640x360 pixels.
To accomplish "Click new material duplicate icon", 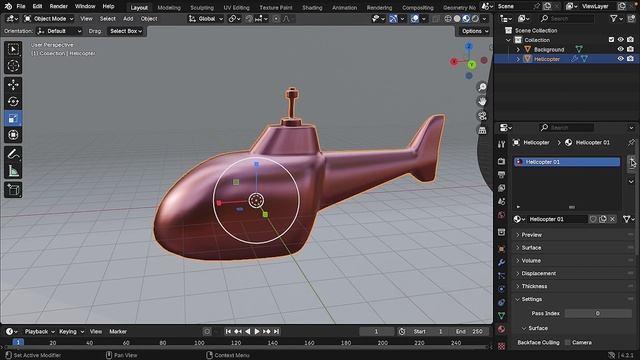I will point(603,219).
